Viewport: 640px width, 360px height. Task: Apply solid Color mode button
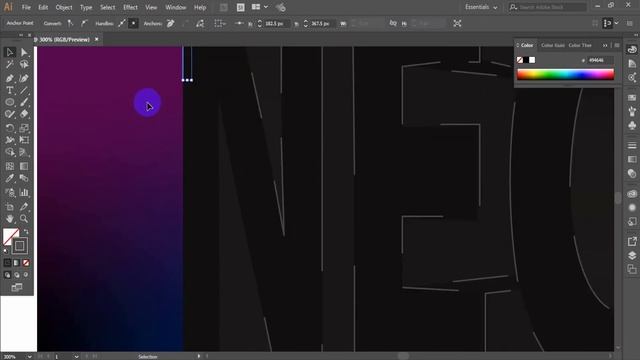point(7,263)
